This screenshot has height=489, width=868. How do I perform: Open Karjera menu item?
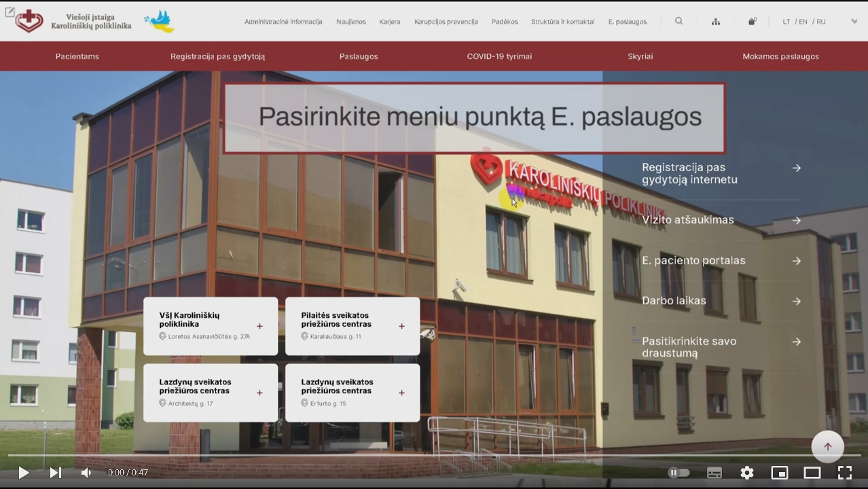click(x=390, y=22)
